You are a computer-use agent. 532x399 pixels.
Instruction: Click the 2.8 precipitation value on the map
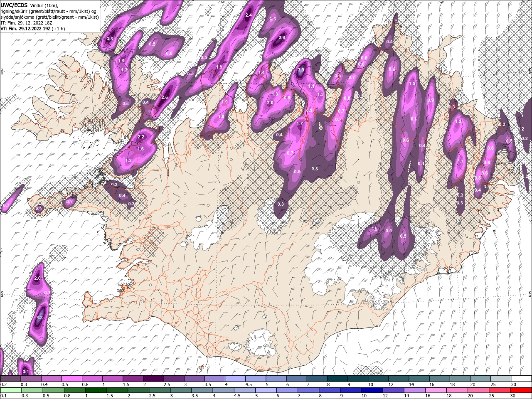pos(281,37)
